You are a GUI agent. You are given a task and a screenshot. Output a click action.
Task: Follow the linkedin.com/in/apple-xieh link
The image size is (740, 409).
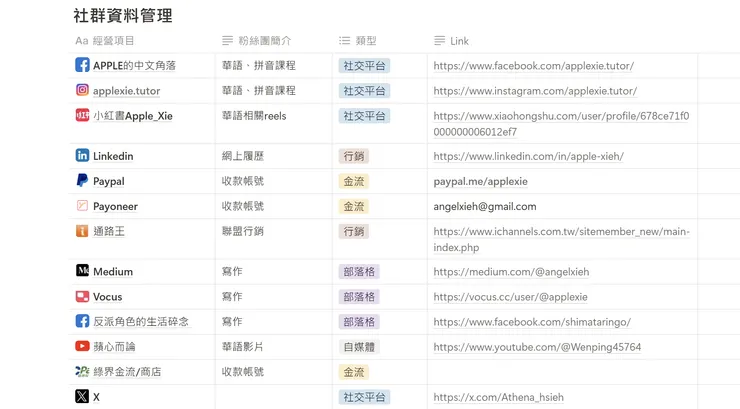coord(529,156)
